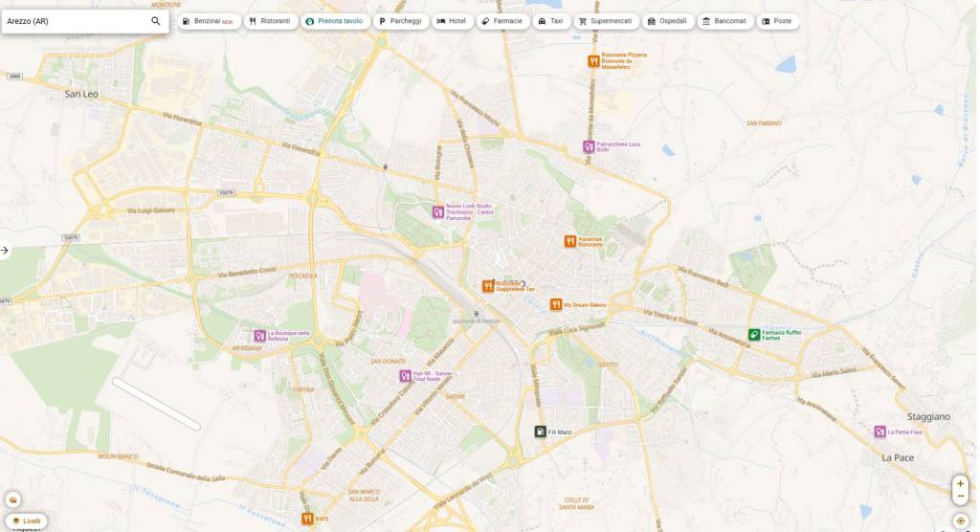Viewport: 980px width, 532px height.
Task: Open the Hair Mi salon marker
Action: coord(406,376)
